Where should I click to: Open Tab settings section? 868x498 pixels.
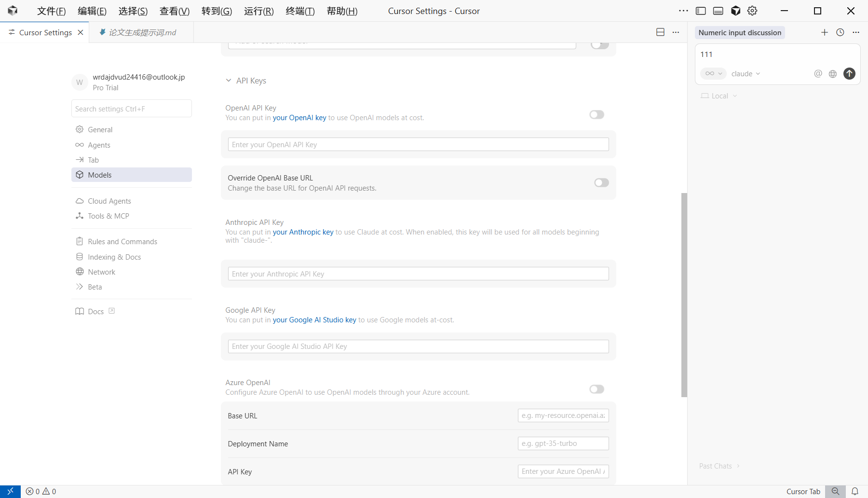(132, 160)
